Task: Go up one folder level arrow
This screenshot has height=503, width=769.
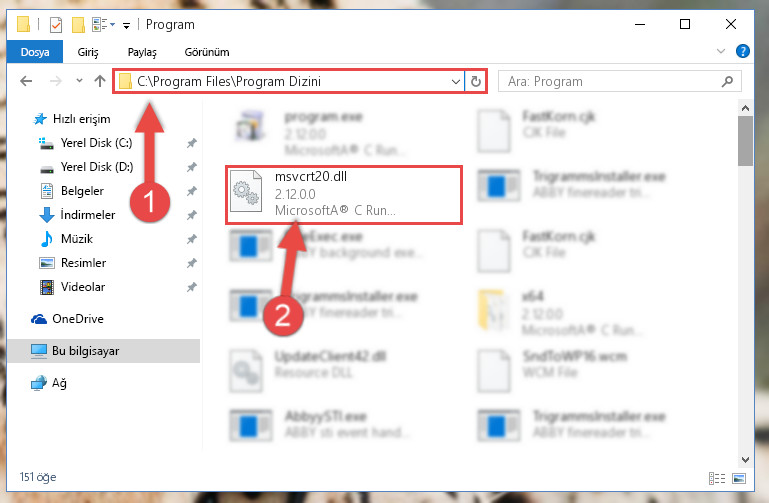Action: pos(100,81)
